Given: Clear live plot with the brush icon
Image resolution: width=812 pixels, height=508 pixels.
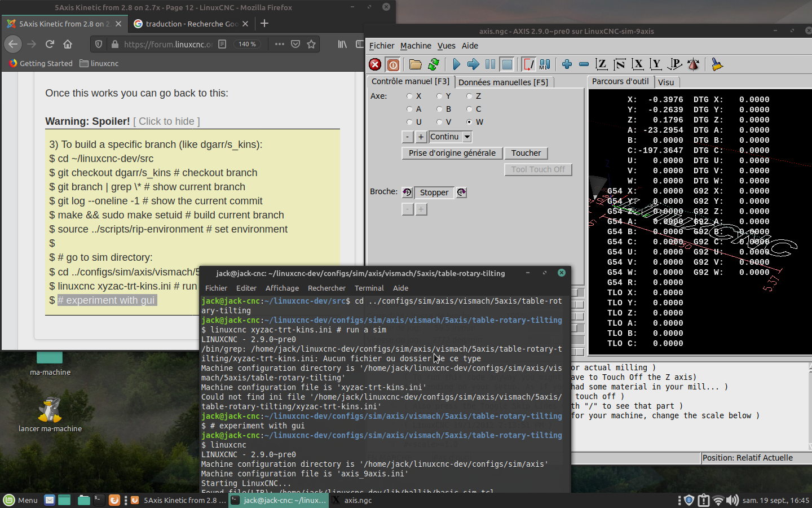Looking at the screenshot, I should tap(717, 64).
